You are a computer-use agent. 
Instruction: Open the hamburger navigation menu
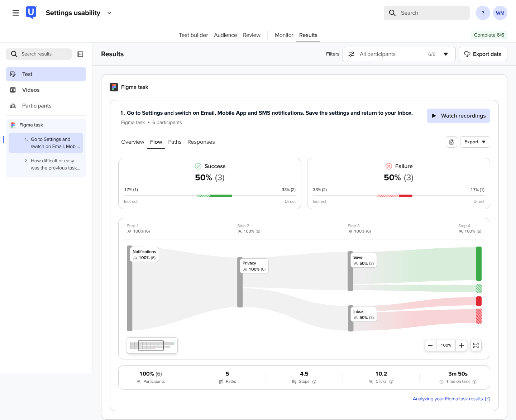(x=16, y=13)
